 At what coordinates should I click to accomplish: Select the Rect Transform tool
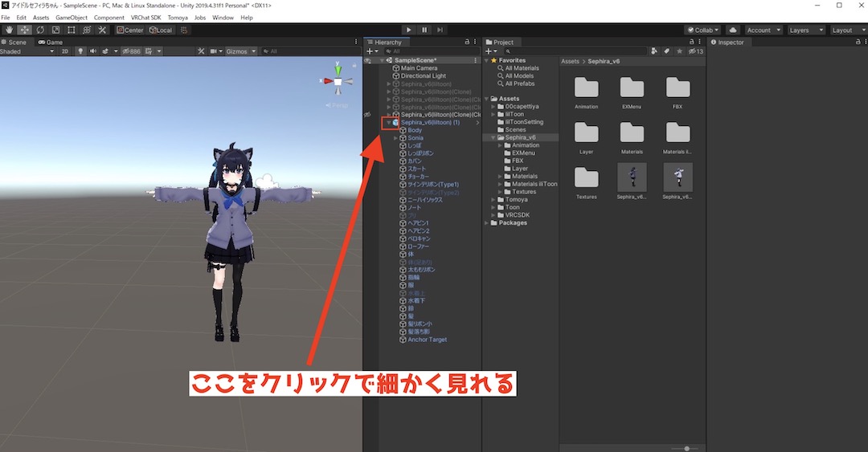click(71, 30)
